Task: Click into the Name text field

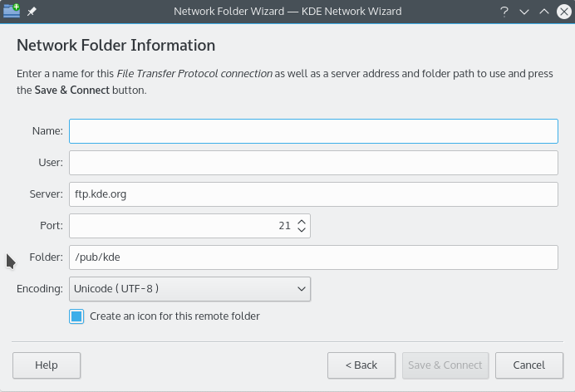Action: (312, 131)
